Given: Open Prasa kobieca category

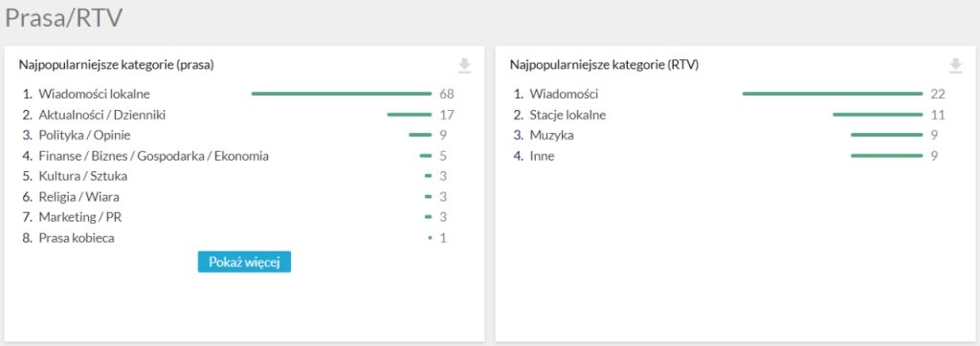Looking at the screenshot, I should click(x=77, y=238).
